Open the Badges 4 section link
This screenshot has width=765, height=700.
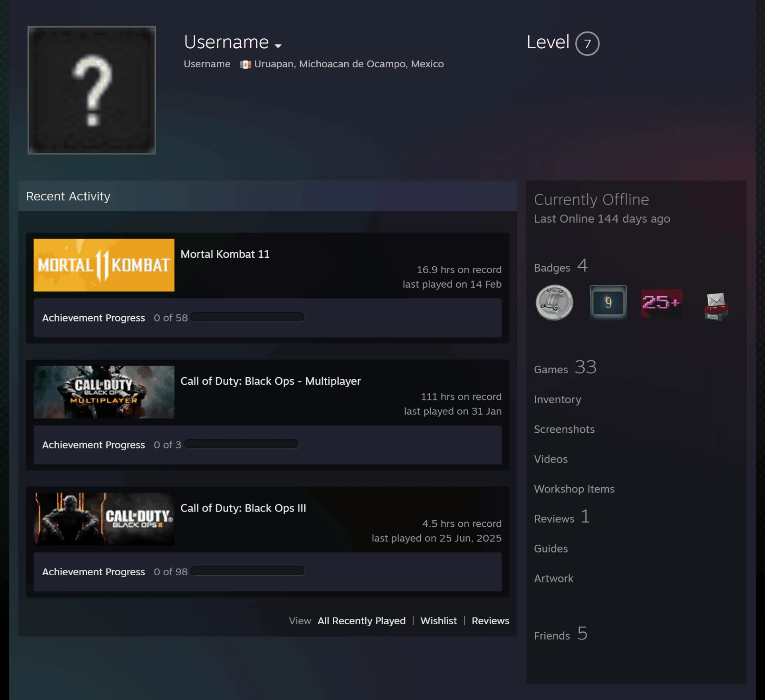[x=561, y=266]
